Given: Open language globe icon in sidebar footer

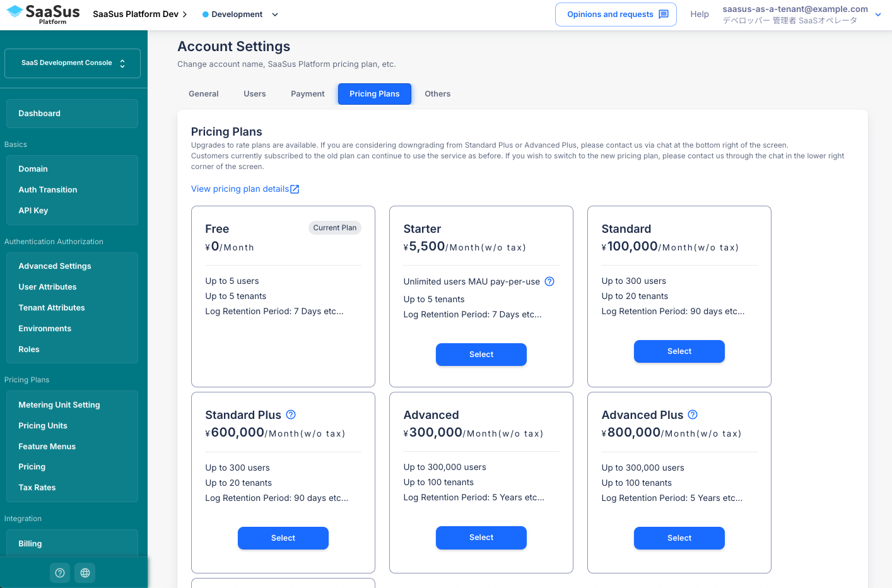Looking at the screenshot, I should (x=85, y=573).
